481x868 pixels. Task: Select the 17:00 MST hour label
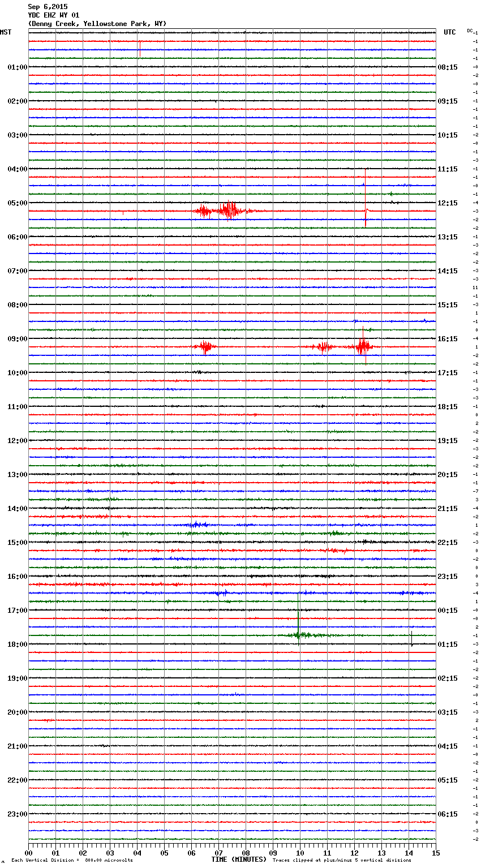[17, 611]
